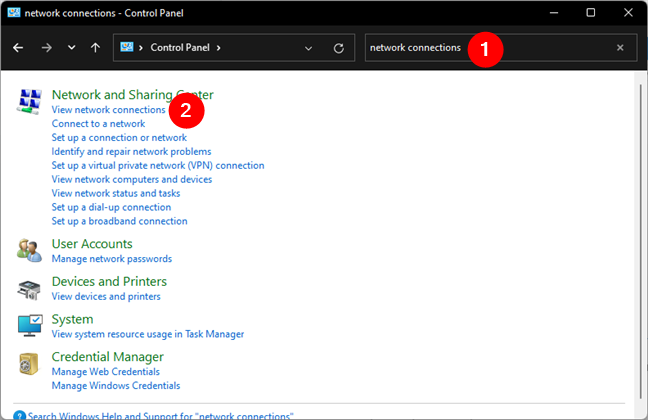Click Manage Windows Credentials
Viewport: 648px width, 420px height.
(x=116, y=386)
